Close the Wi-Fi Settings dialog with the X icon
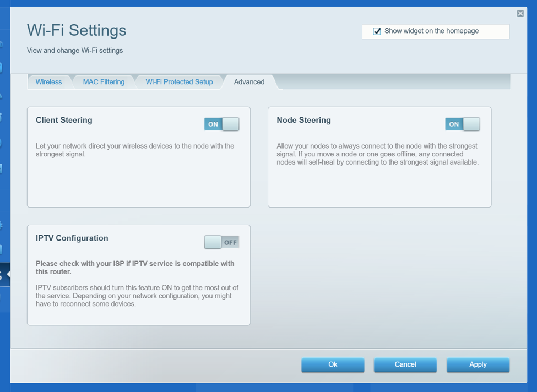 (520, 13)
